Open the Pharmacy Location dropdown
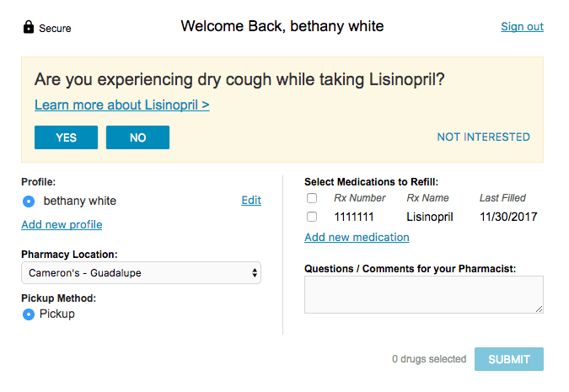 tap(141, 272)
